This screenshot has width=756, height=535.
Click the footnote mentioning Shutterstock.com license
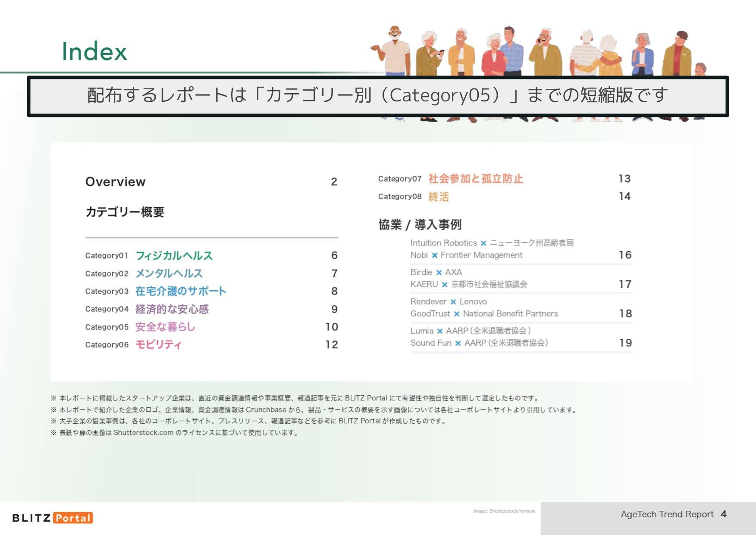(x=175, y=432)
